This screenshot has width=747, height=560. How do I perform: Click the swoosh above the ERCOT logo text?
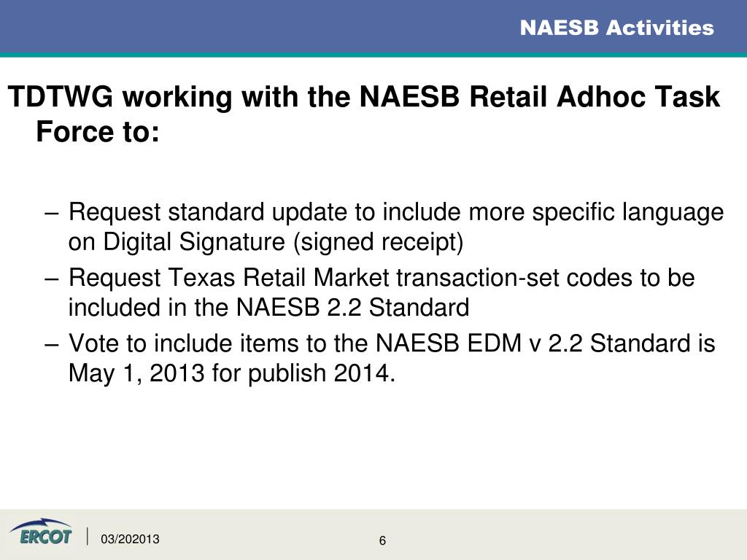[x=42, y=524]
